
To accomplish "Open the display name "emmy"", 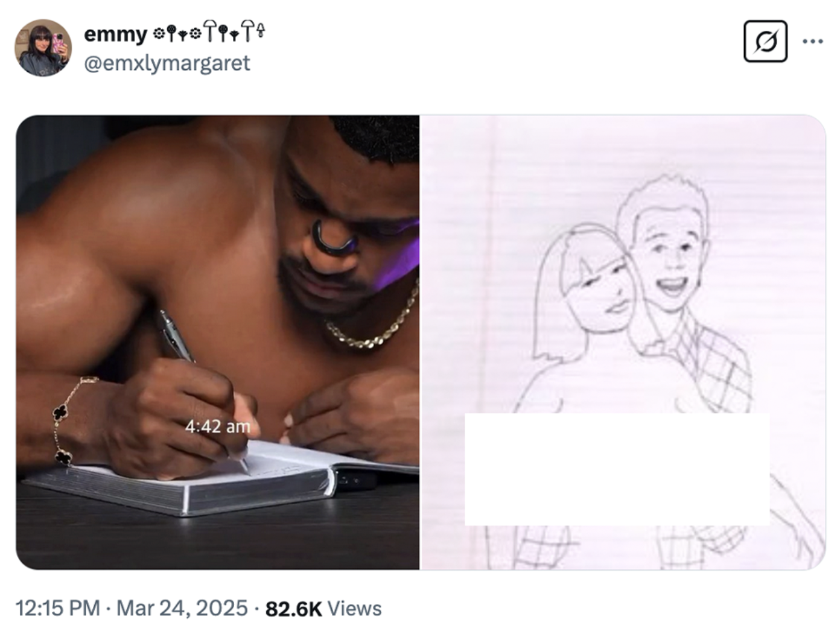I will click(x=115, y=34).
